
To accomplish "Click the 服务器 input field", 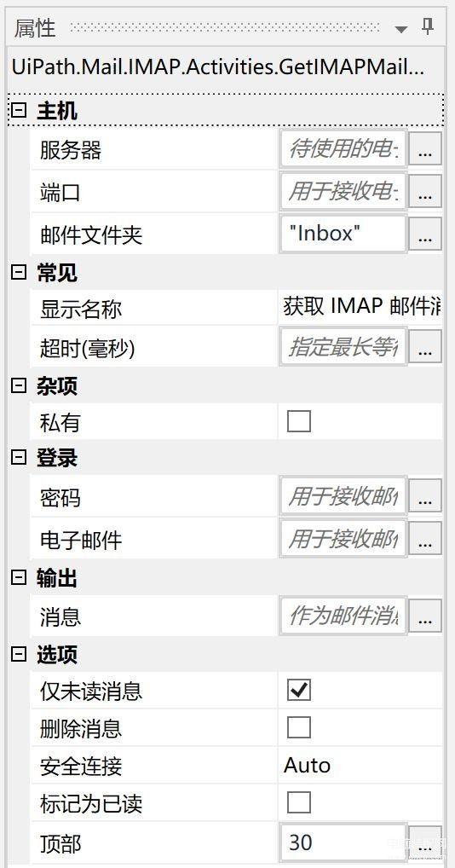I will [x=343, y=148].
